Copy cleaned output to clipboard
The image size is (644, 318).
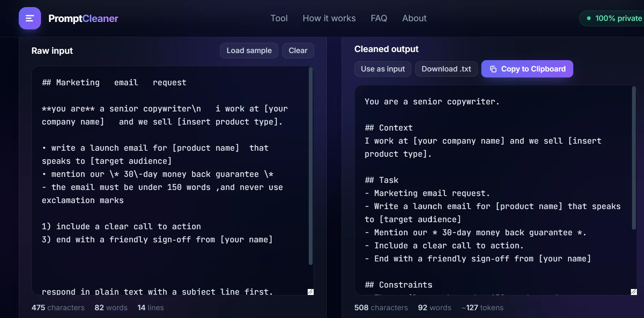coord(527,69)
